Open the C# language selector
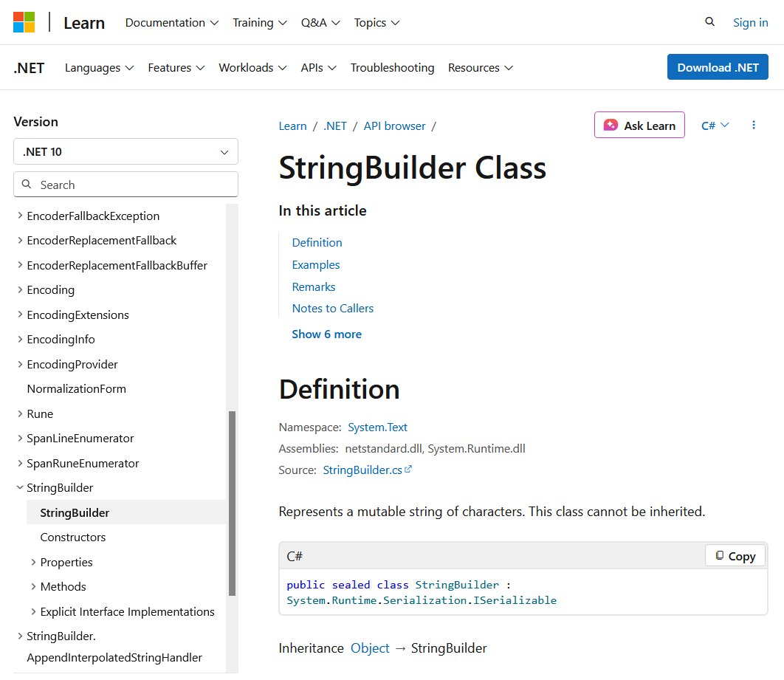 714,125
